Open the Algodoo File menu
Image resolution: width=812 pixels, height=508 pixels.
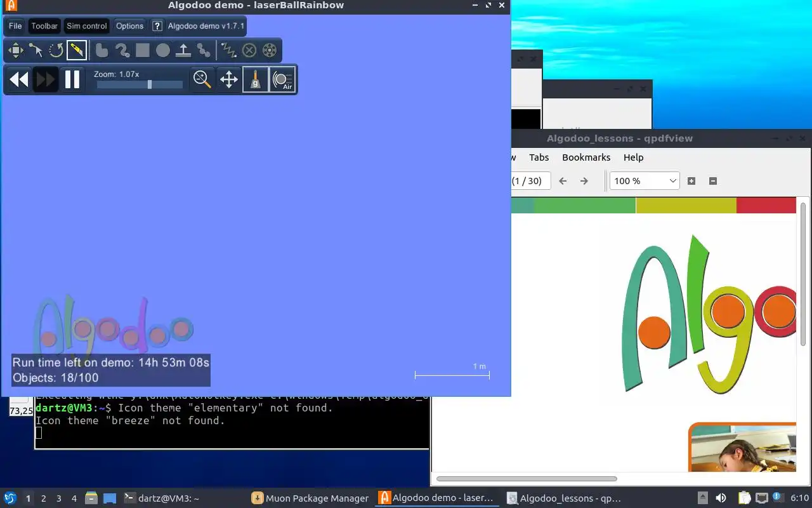(15, 26)
